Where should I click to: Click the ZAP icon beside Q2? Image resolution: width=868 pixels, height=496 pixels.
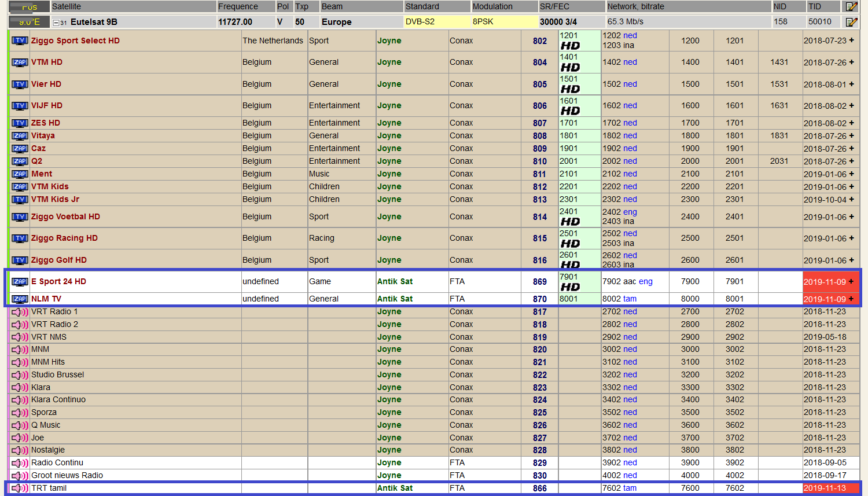[20, 161]
